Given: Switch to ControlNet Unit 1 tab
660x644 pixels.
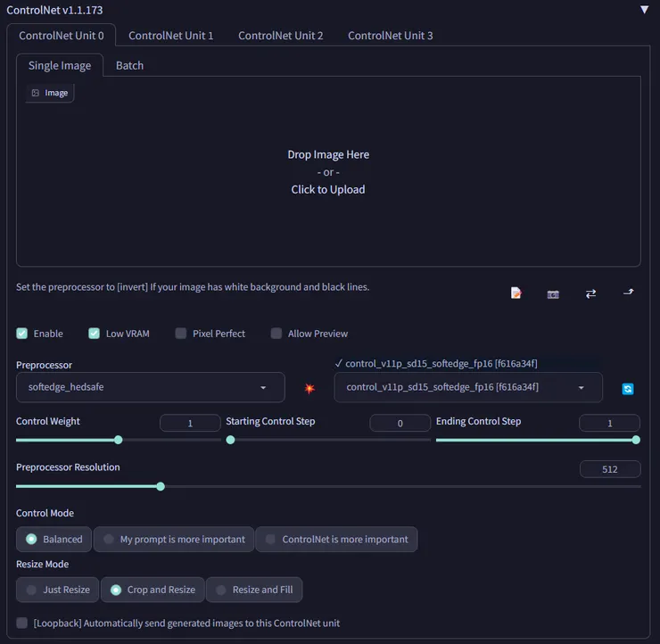Looking at the screenshot, I should [x=171, y=36].
